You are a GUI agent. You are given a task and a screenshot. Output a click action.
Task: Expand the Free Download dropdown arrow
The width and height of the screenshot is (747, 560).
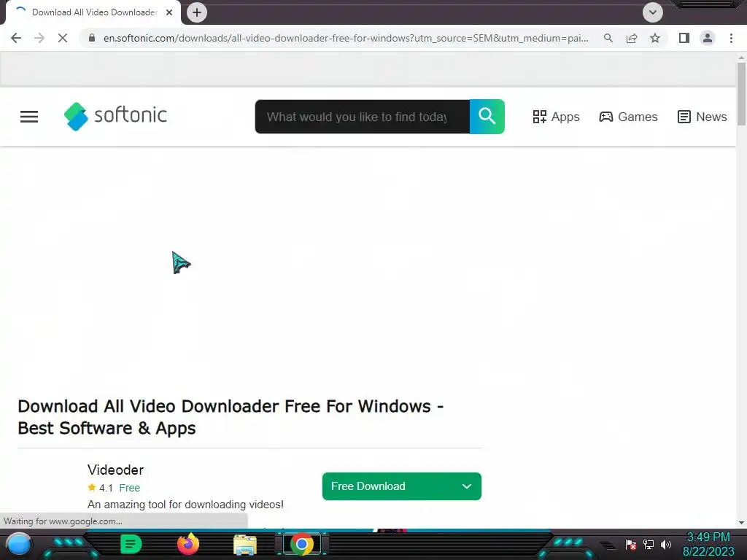[x=467, y=486]
